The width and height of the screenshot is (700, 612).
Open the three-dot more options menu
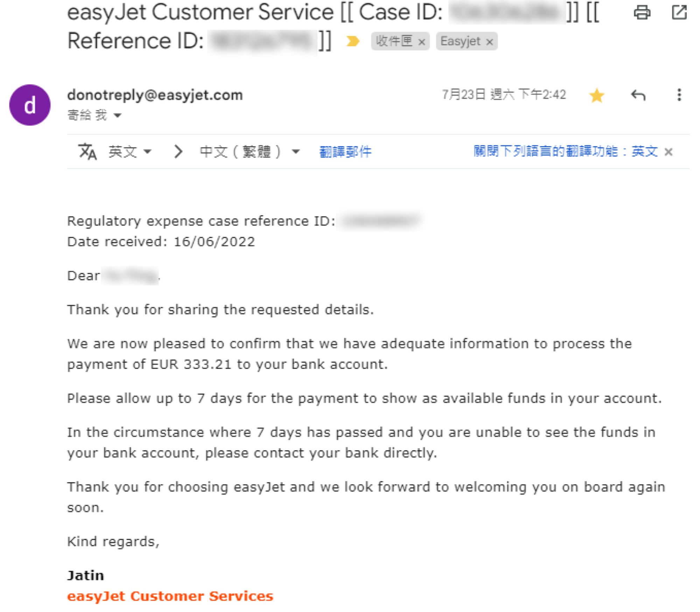(679, 95)
